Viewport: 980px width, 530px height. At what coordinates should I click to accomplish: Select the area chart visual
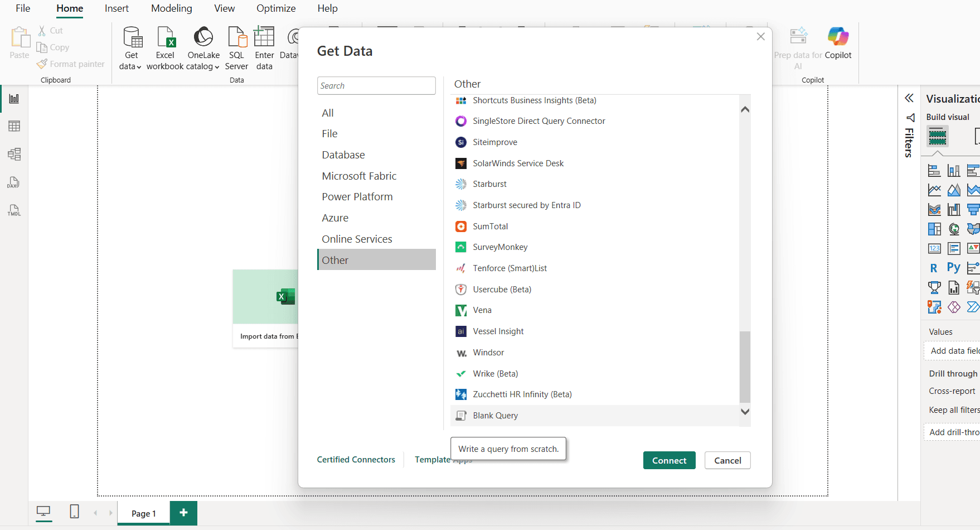954,190
